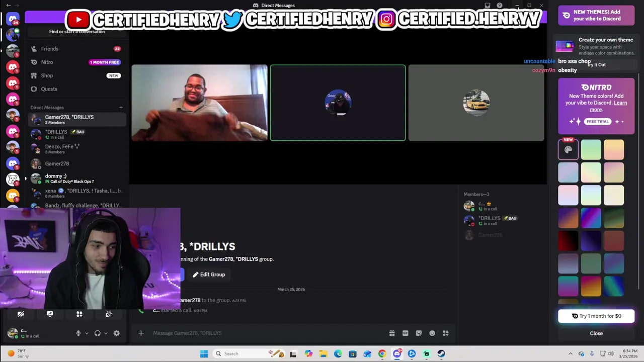
Task: Start screen sharing from call controls
Action: point(50,314)
